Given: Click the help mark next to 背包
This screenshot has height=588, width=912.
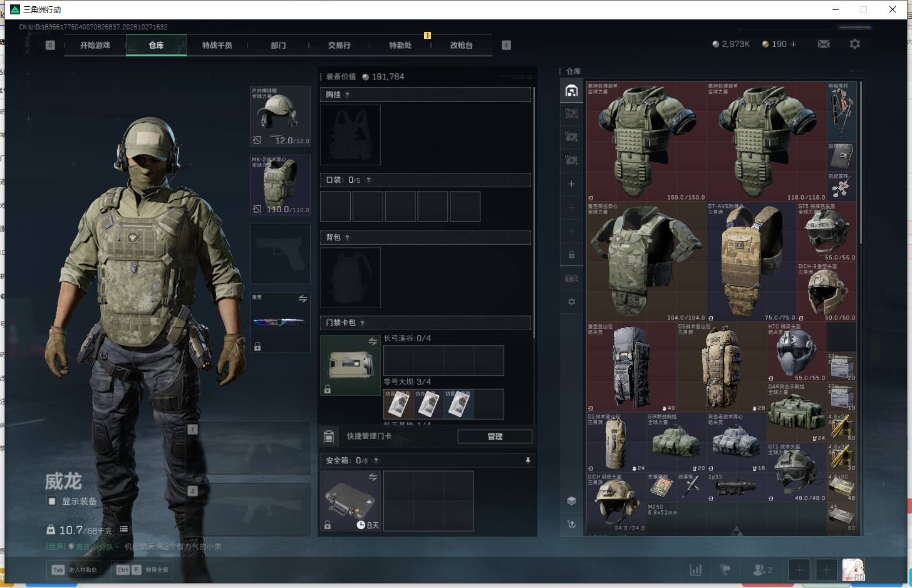Looking at the screenshot, I should pos(347,238).
